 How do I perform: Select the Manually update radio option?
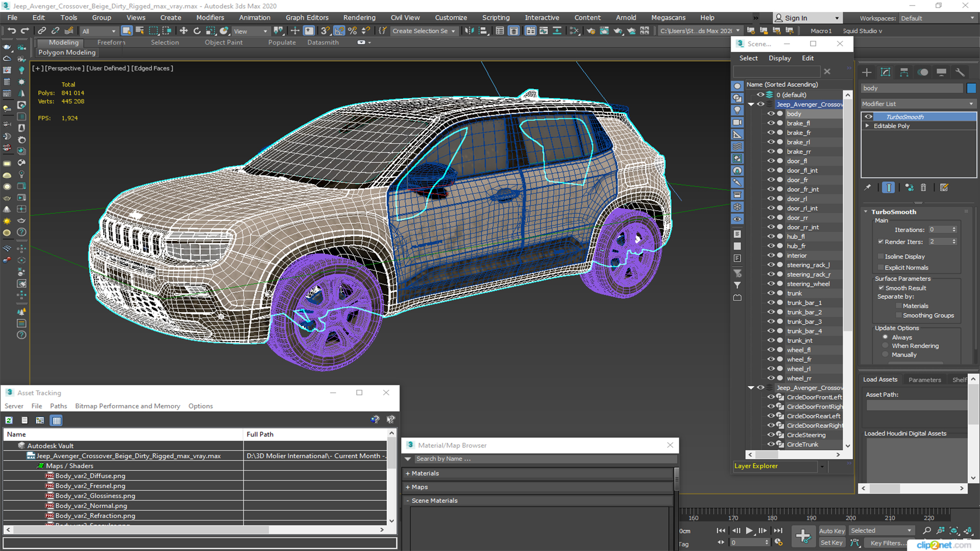(885, 355)
